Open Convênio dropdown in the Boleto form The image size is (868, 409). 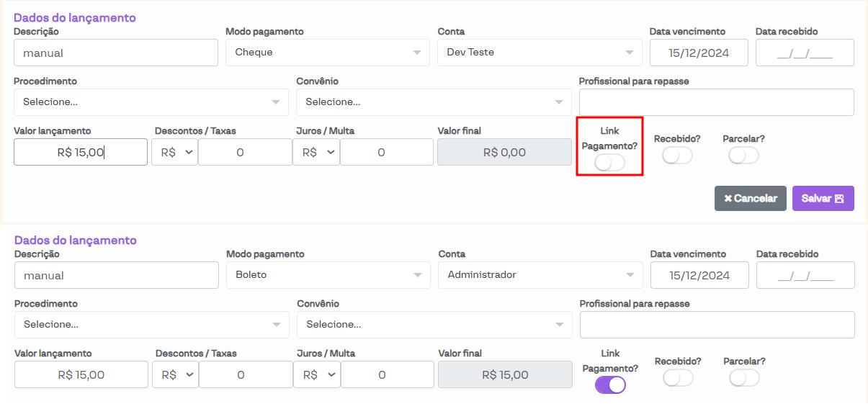(434, 325)
